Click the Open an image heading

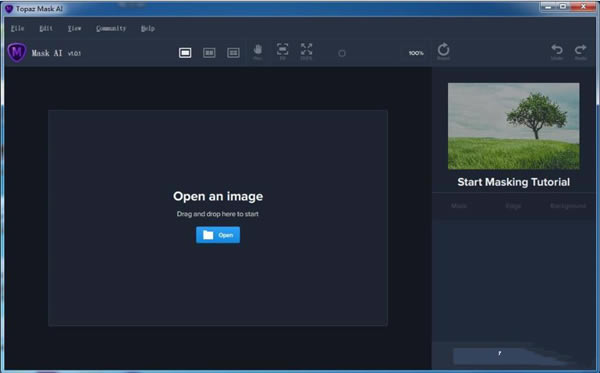coord(218,196)
